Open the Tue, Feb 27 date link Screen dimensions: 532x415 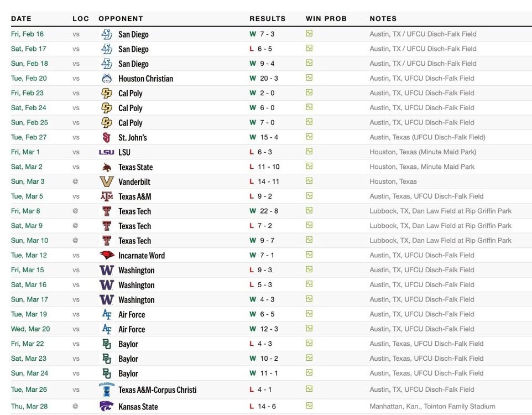click(x=29, y=137)
